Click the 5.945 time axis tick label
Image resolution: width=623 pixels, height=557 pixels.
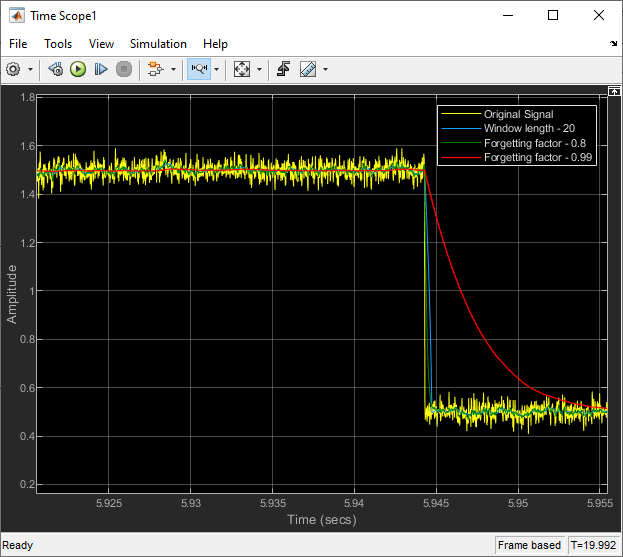click(436, 503)
